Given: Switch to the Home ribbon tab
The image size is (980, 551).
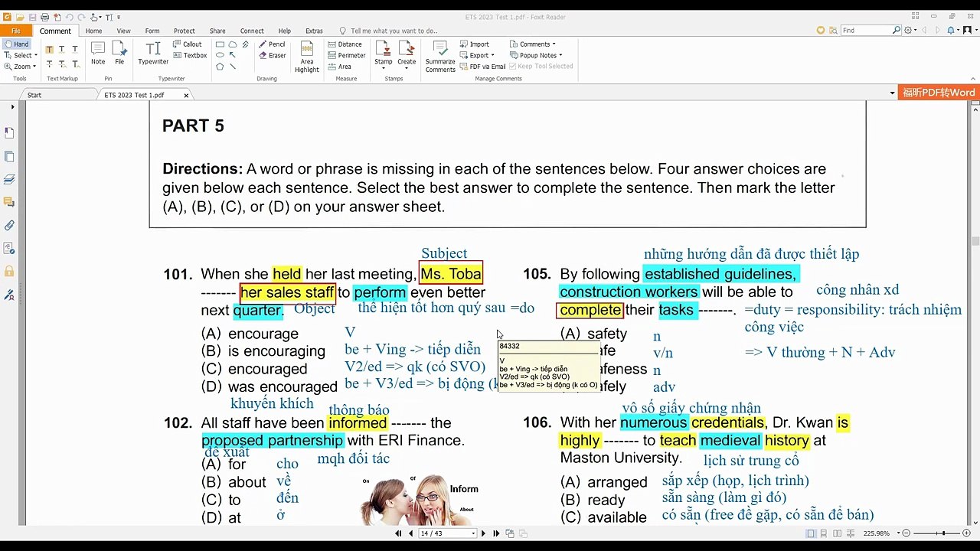Looking at the screenshot, I should coord(93,31).
